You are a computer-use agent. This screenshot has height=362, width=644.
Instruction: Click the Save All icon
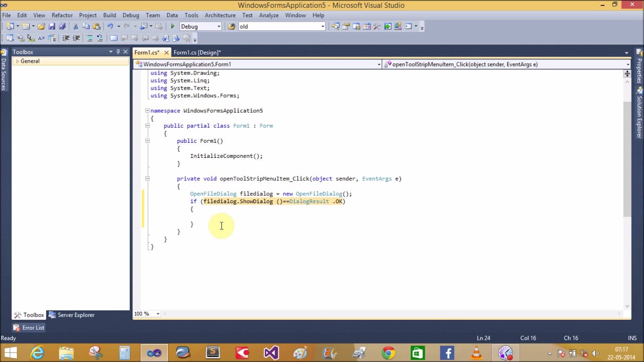[62, 26]
